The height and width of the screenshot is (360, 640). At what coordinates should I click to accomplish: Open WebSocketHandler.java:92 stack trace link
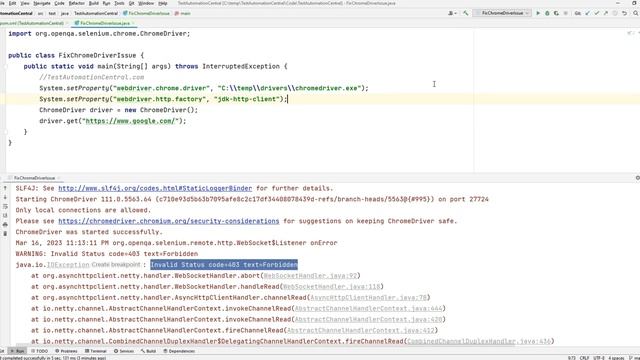point(310,276)
